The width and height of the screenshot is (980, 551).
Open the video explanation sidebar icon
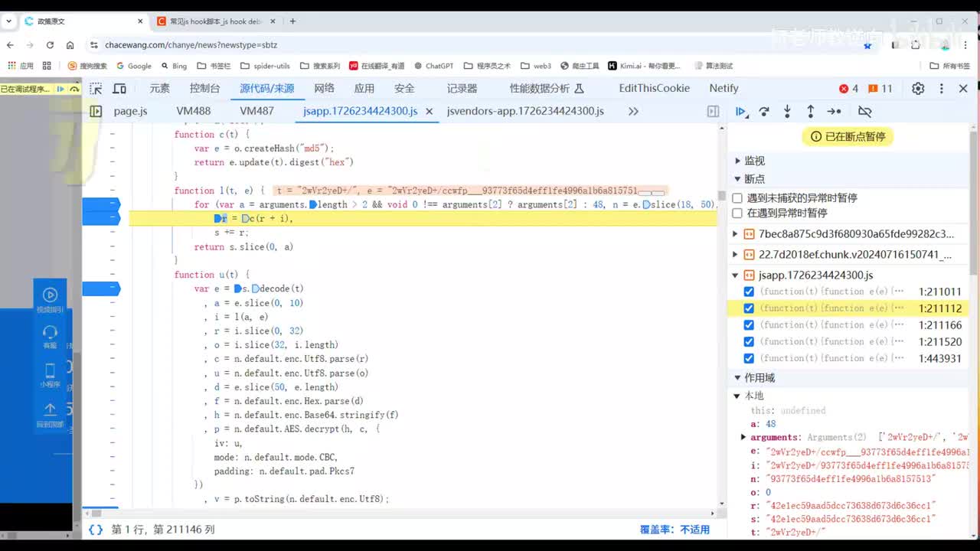click(50, 298)
